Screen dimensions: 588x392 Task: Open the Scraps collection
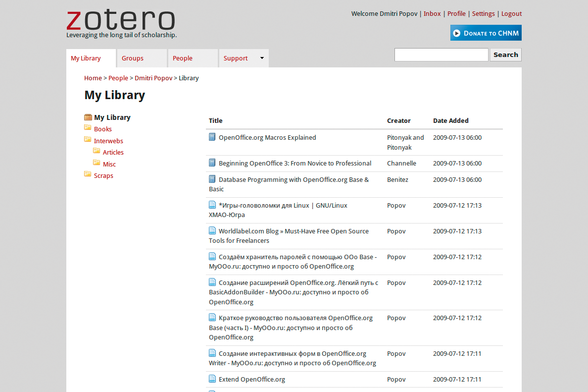103,176
